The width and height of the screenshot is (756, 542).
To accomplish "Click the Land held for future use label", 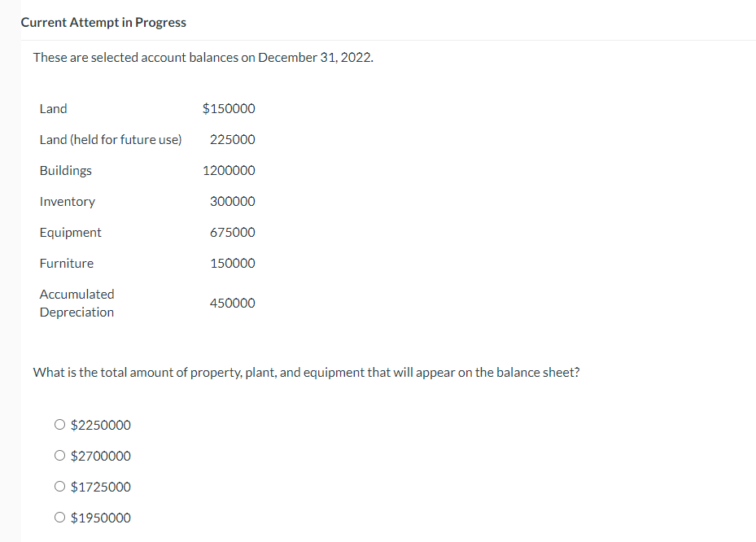I will point(110,139).
